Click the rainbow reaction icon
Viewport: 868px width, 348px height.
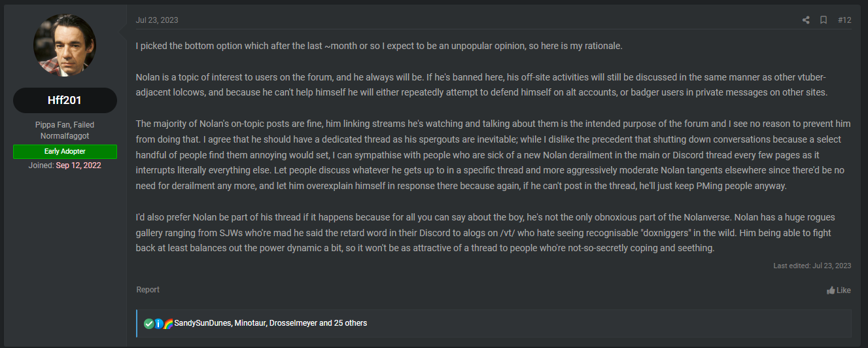click(168, 323)
